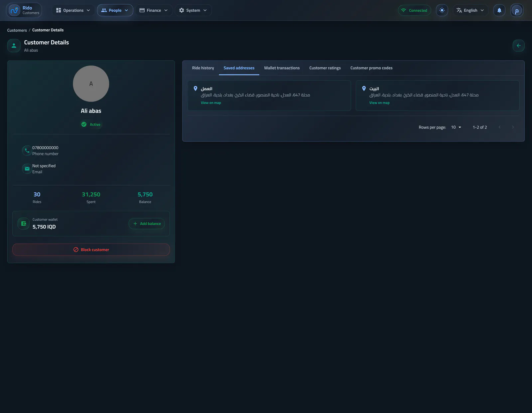The height and width of the screenshot is (413, 532).
Task: Expand the People menu chevron
Action: tap(126, 10)
